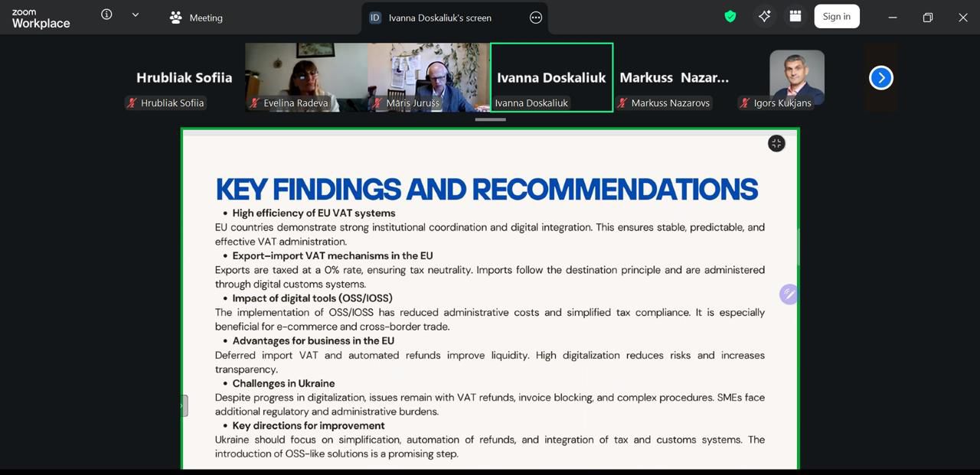This screenshot has height=475, width=980.
Task: Click Markuss Nazarovs muted microphone icon
Action: coord(622,102)
